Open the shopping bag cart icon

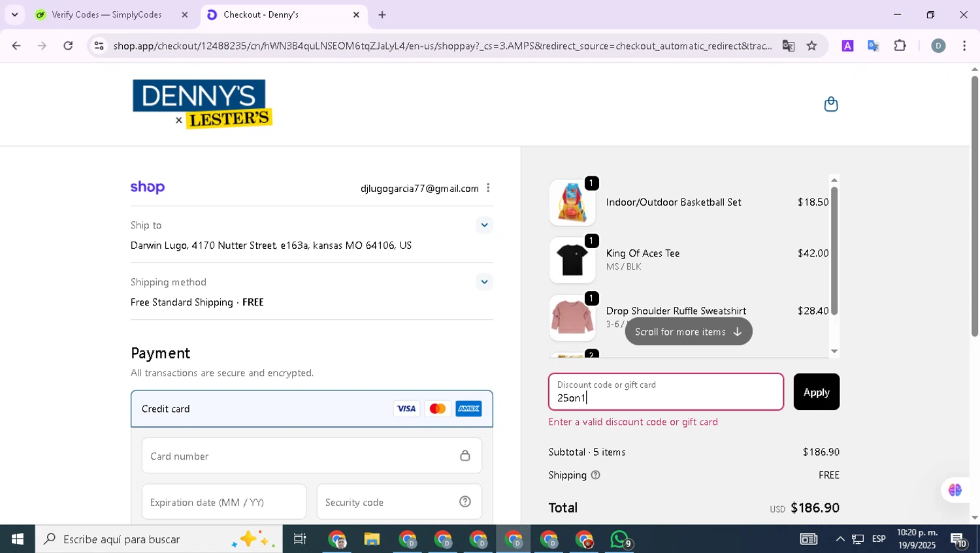click(x=830, y=104)
